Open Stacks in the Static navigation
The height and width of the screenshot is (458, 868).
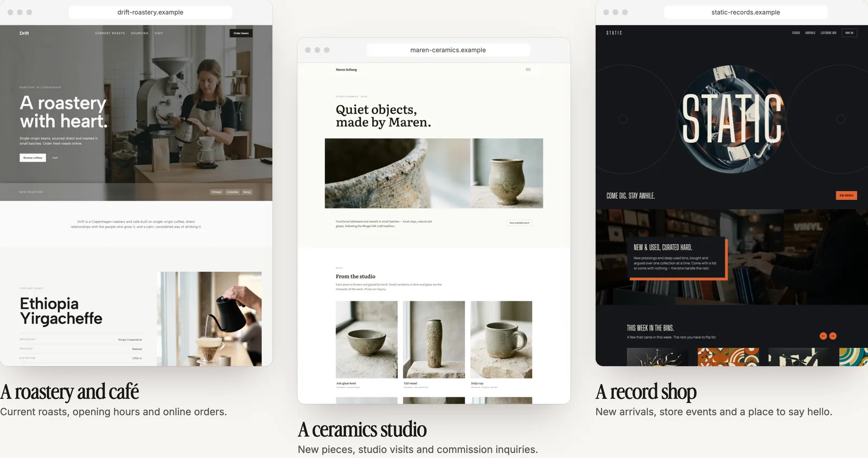pyautogui.click(x=796, y=33)
